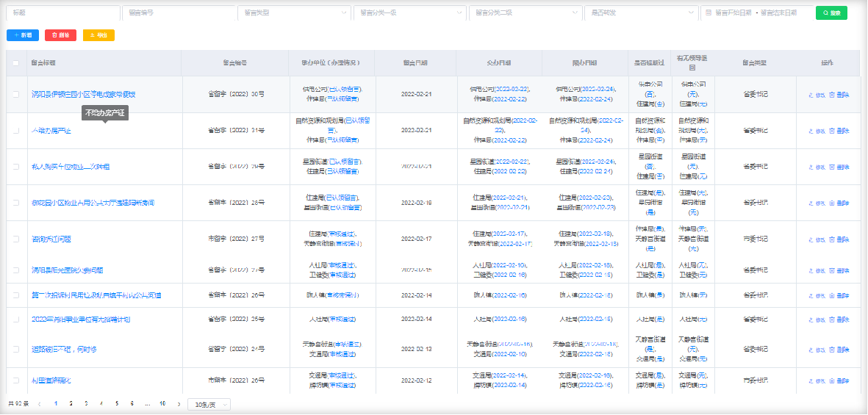Expand the 是否转发 dropdown
This screenshot has width=868, height=415.
[641, 12]
